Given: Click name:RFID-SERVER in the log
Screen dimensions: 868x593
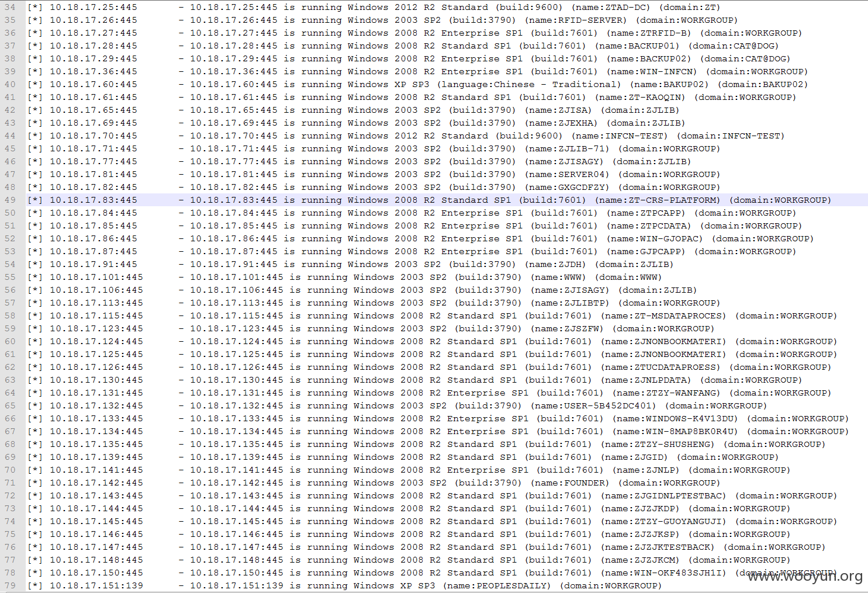Looking at the screenshot, I should (576, 20).
